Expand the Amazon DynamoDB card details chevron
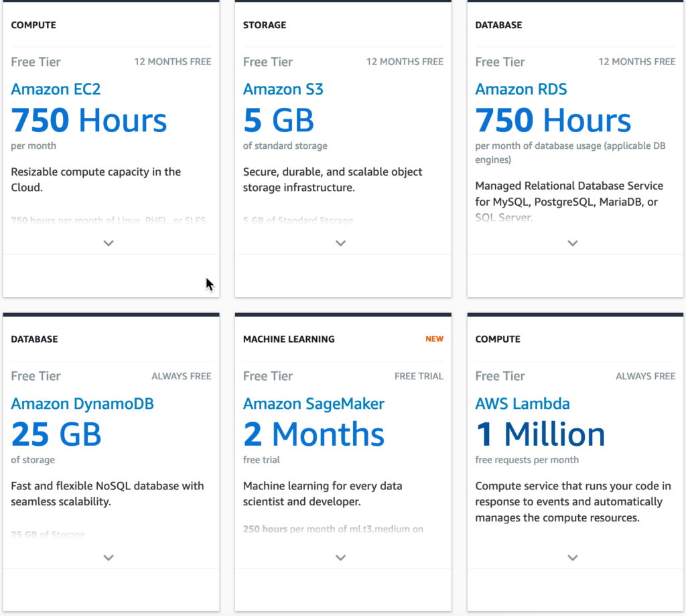The image size is (686, 616). click(109, 558)
